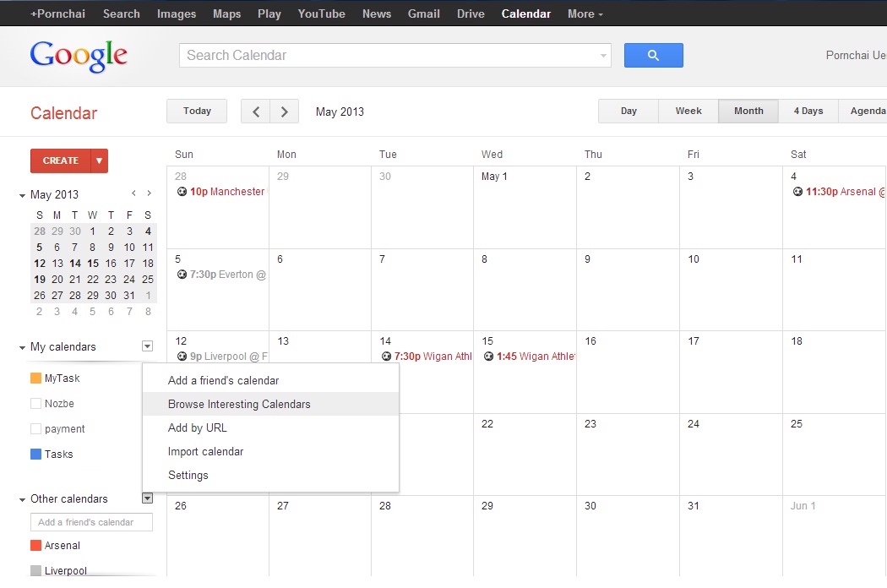
Task: Toggle Arsenal calendar visibility
Action: pyautogui.click(x=35, y=546)
